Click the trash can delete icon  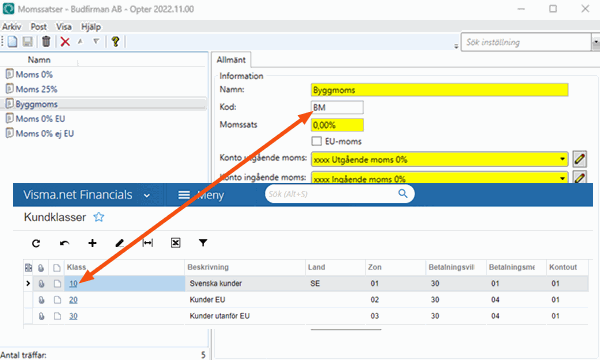[x=46, y=41]
